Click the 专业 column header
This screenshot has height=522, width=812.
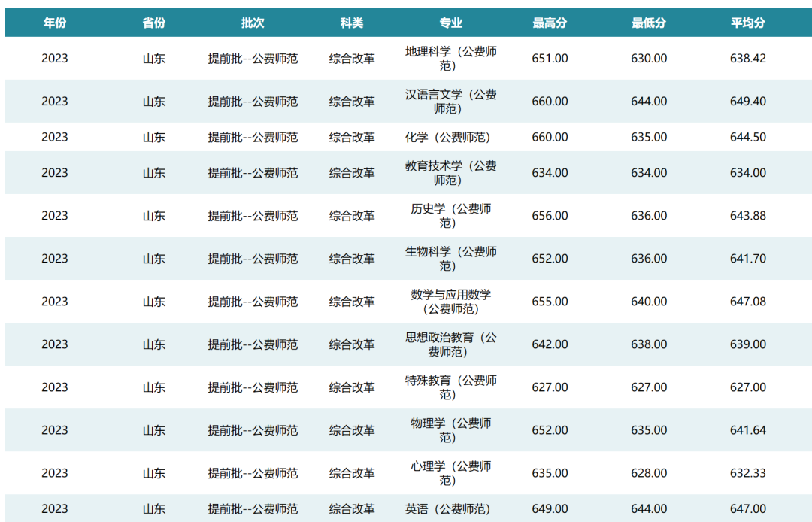pyautogui.click(x=450, y=23)
